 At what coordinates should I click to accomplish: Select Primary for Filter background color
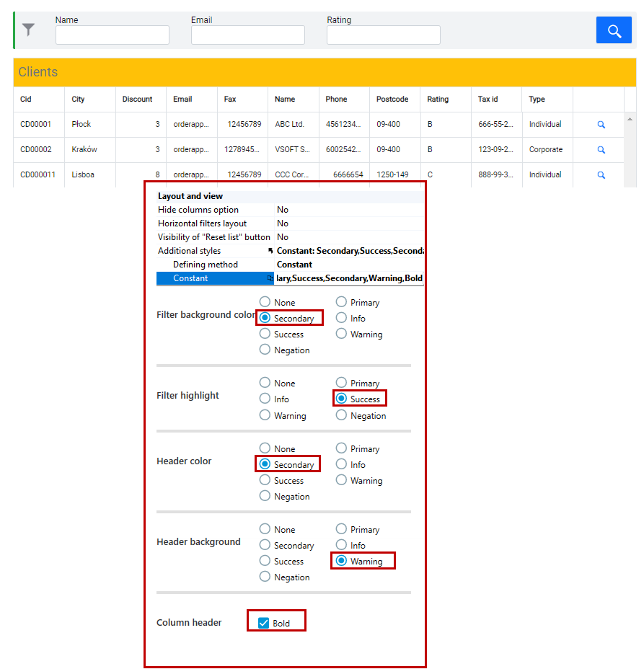tap(341, 302)
